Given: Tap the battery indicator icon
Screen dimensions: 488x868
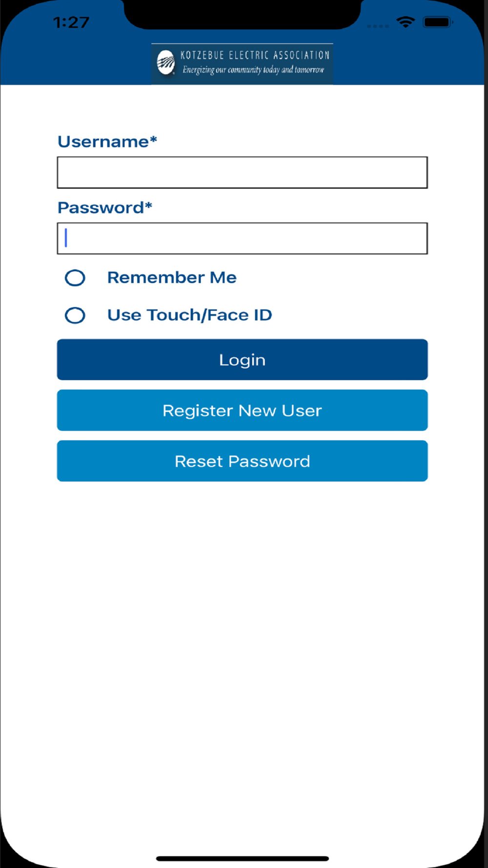Looking at the screenshot, I should (x=438, y=22).
